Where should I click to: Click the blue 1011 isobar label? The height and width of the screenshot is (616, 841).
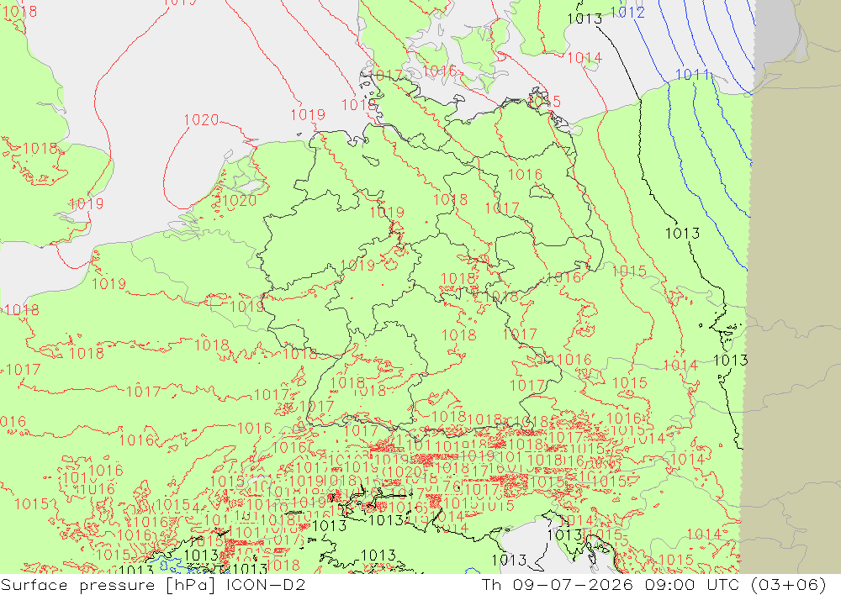692,75
